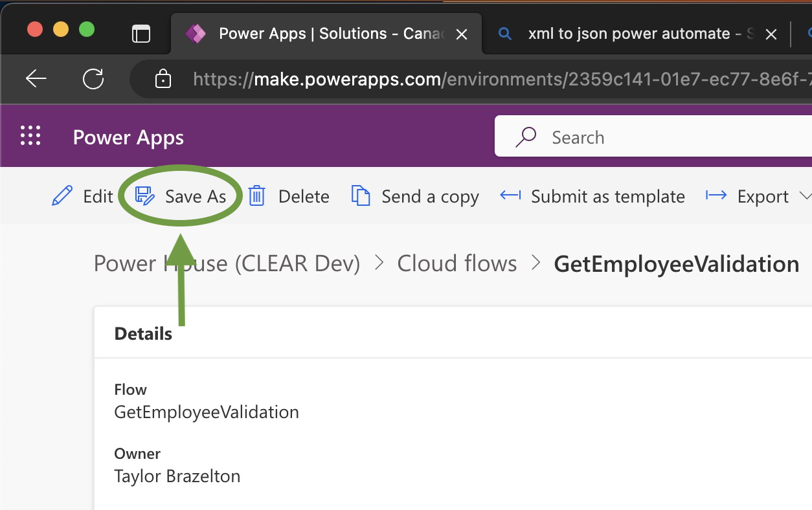
Task: Select the Edit pencil icon
Action: click(x=62, y=195)
